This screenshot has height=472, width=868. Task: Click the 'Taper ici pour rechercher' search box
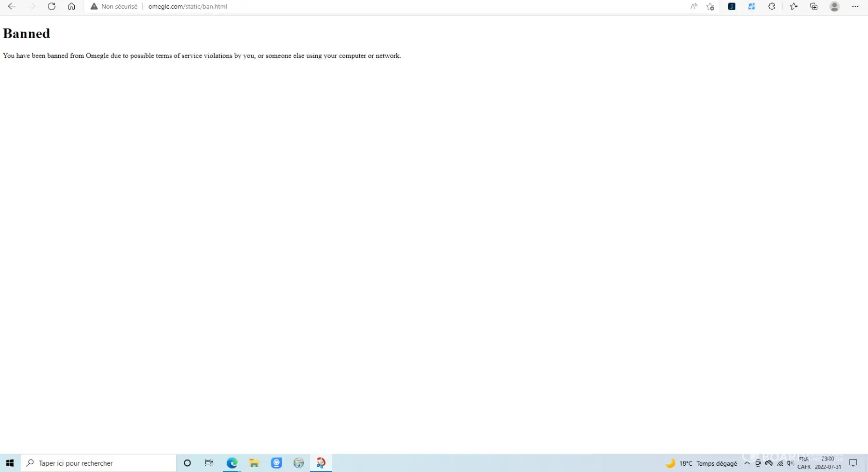99,463
